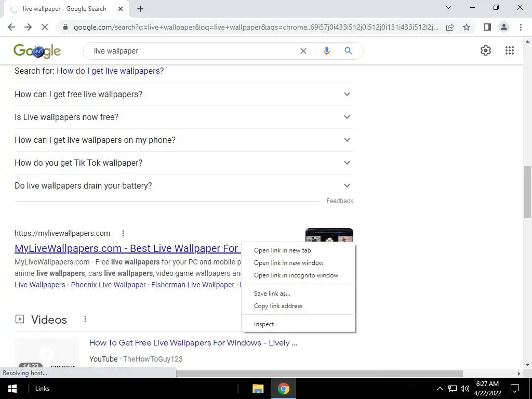Expand 'How can I get live wallpapers on my phone?'
The image size is (532, 399).
coord(183,140)
